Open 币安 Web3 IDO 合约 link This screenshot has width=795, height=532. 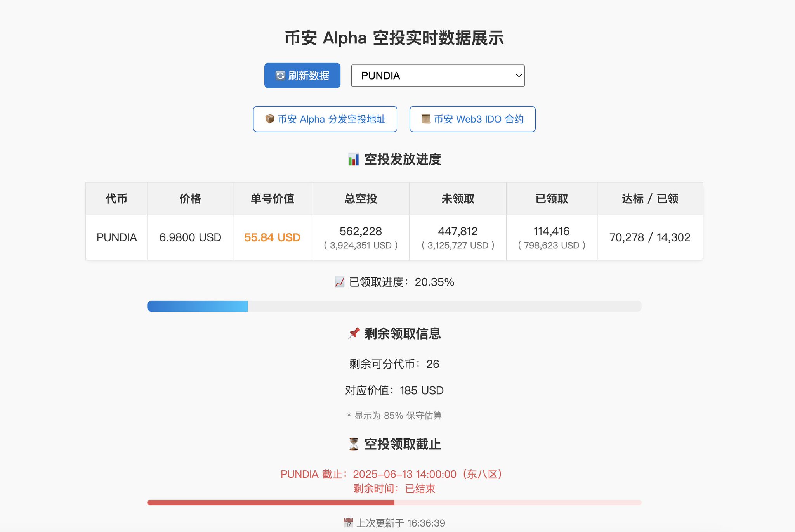(472, 119)
